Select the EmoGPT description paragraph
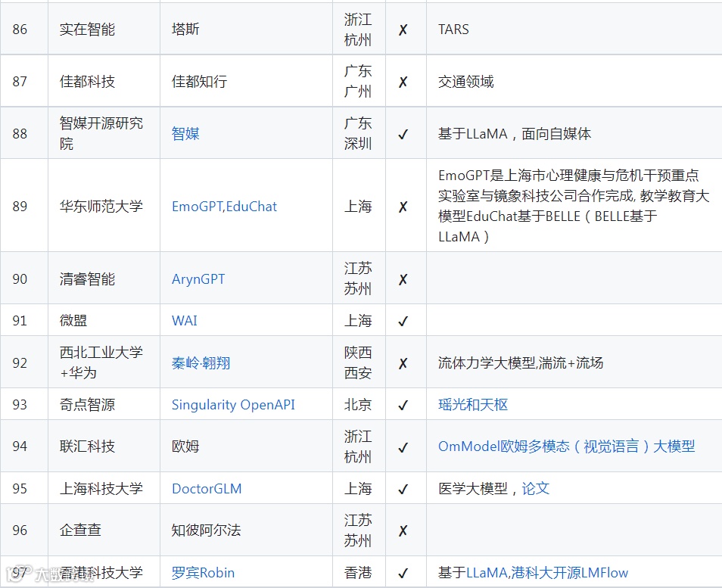The width and height of the screenshot is (722, 588). [x=574, y=206]
